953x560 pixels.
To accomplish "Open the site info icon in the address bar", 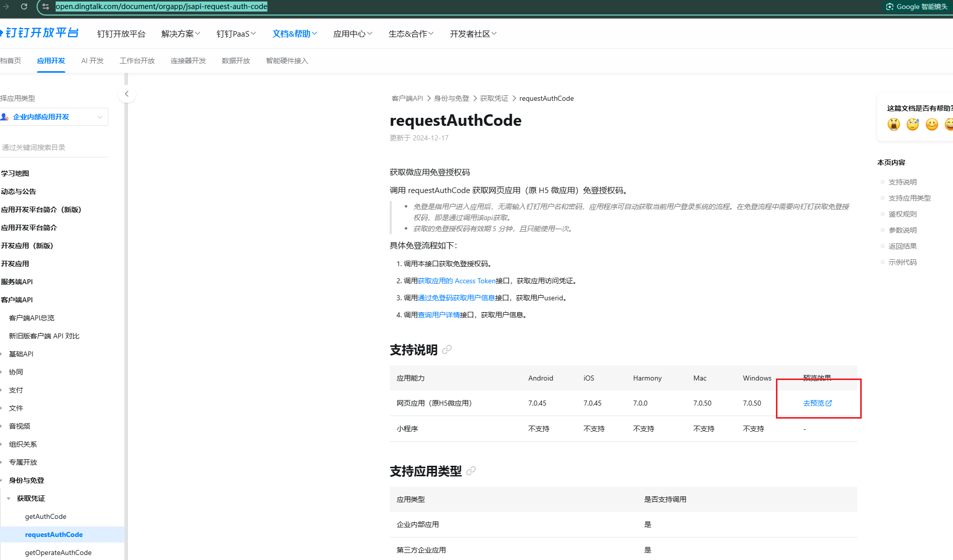I will point(46,7).
